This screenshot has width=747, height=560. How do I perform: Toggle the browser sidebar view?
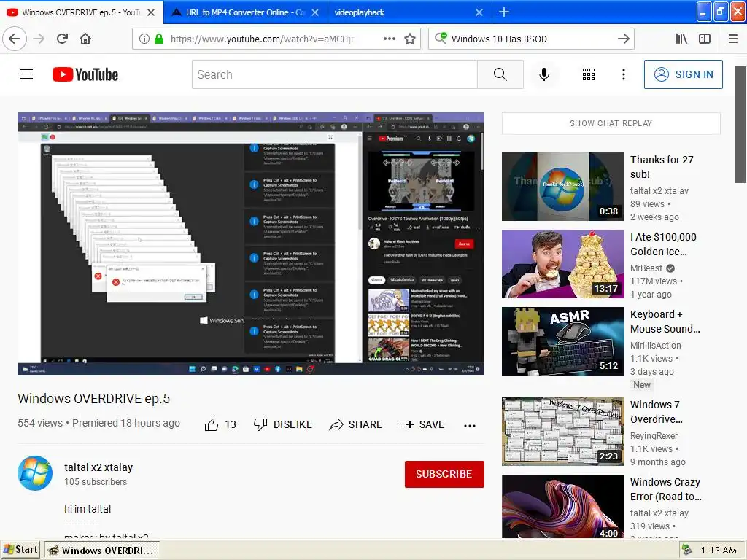point(705,39)
